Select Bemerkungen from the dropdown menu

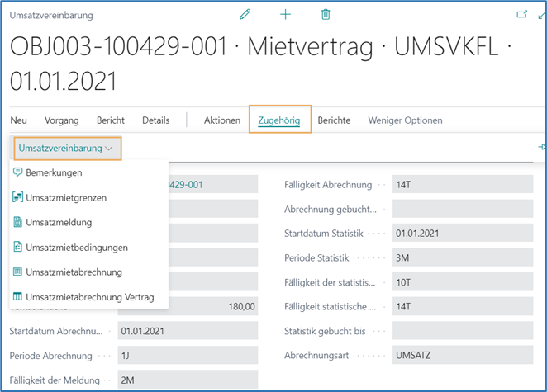[89, 172]
